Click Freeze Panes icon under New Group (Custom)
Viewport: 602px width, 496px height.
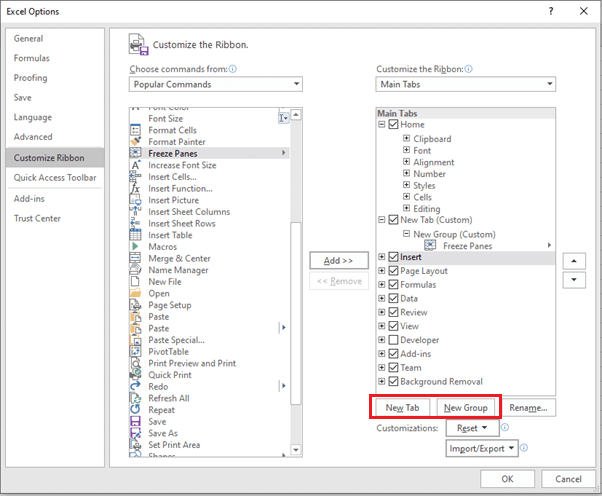pyautogui.click(x=430, y=245)
